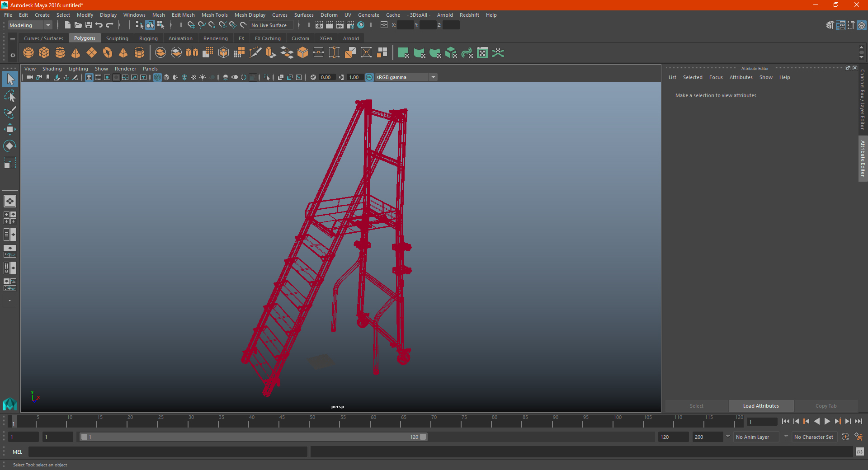Click the IPR render icon

340,25
